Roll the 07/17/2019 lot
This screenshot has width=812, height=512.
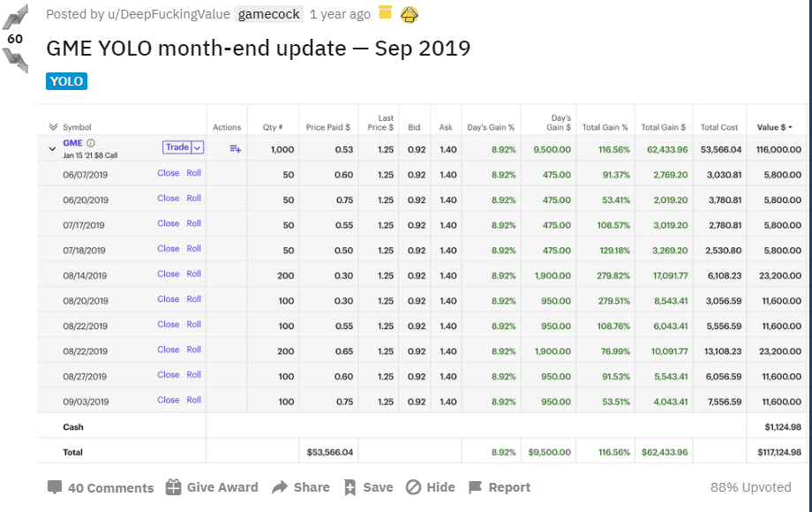pyautogui.click(x=193, y=223)
